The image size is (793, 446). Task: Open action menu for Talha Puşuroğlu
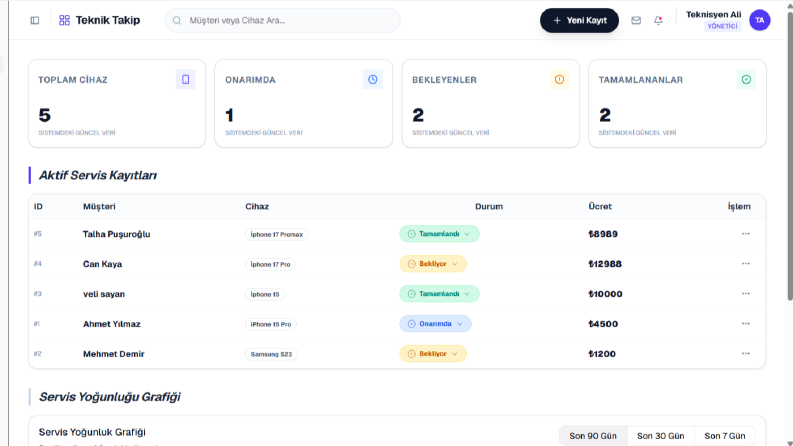click(745, 234)
